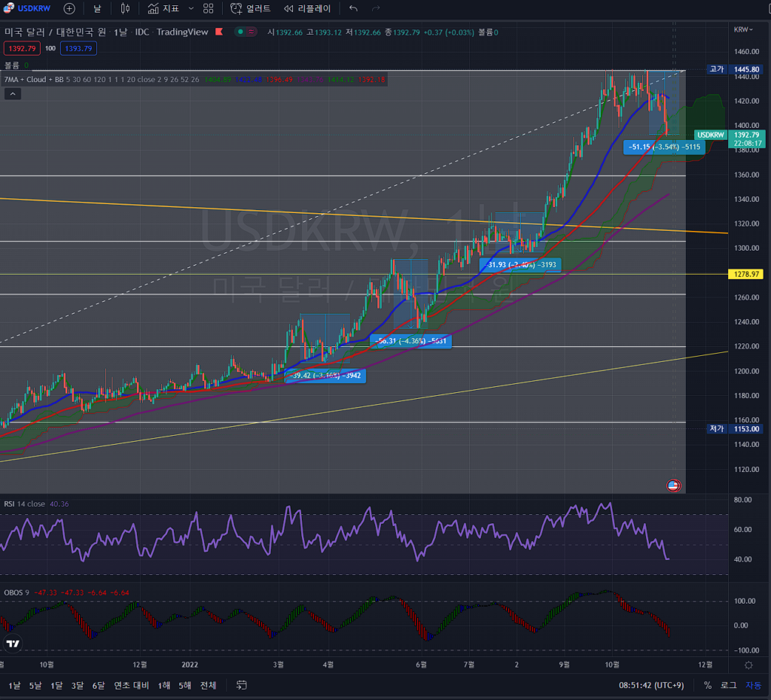This screenshot has width=771, height=700.
Task: Open the indicator templates grid icon
Action: [x=209, y=9]
